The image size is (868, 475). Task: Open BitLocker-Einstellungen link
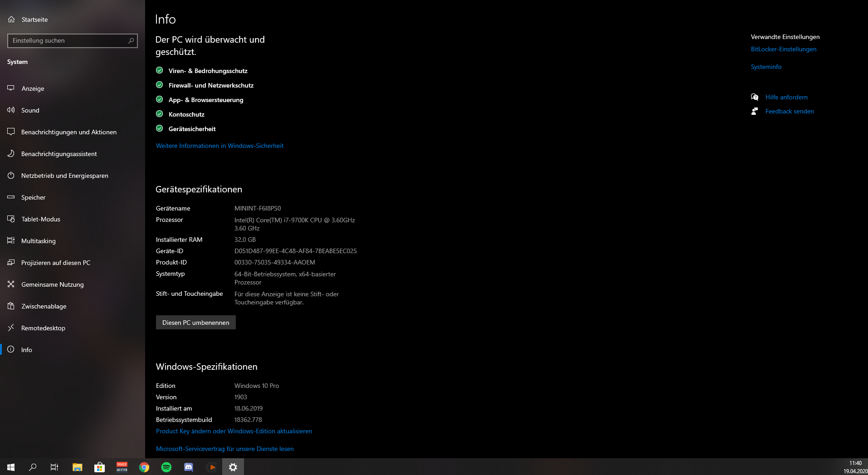783,49
